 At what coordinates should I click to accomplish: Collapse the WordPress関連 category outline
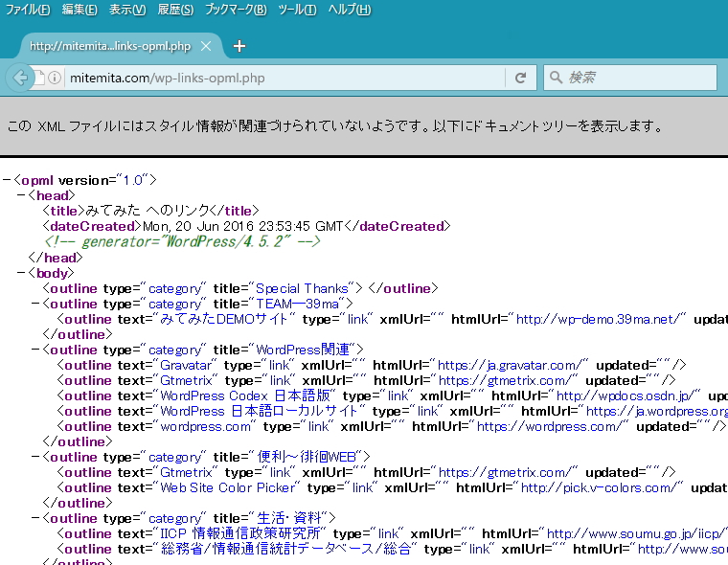35,350
